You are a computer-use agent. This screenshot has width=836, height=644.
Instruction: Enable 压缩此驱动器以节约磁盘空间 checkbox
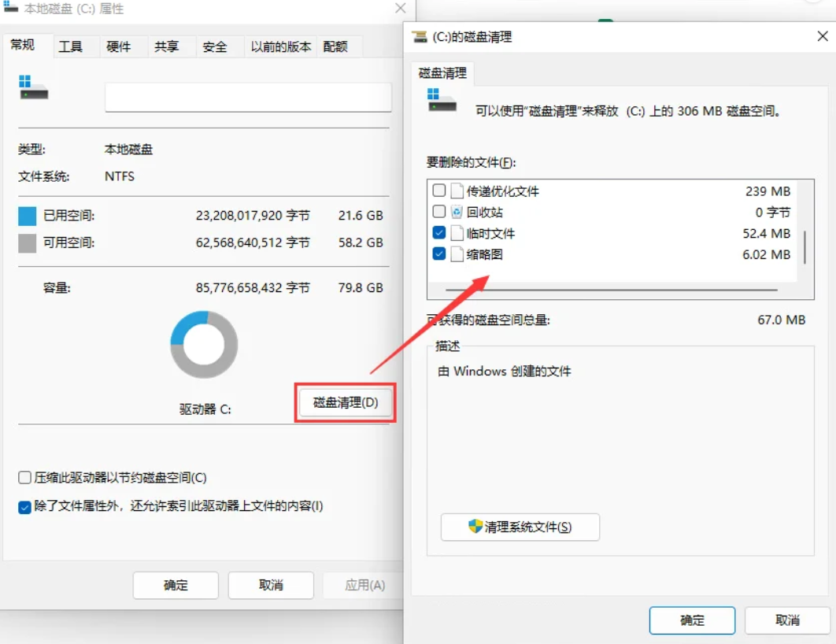(24, 477)
